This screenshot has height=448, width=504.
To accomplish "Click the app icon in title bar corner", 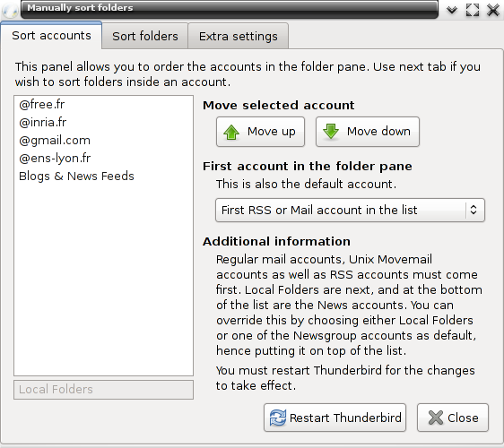I will tap(10, 10).
